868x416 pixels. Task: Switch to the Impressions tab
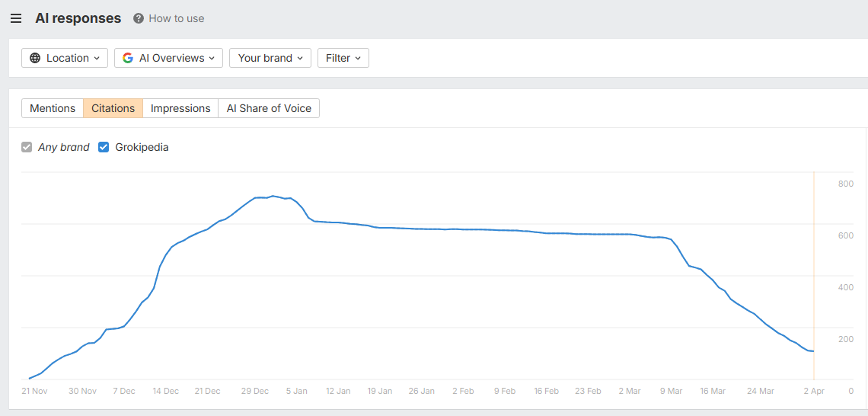coord(180,108)
